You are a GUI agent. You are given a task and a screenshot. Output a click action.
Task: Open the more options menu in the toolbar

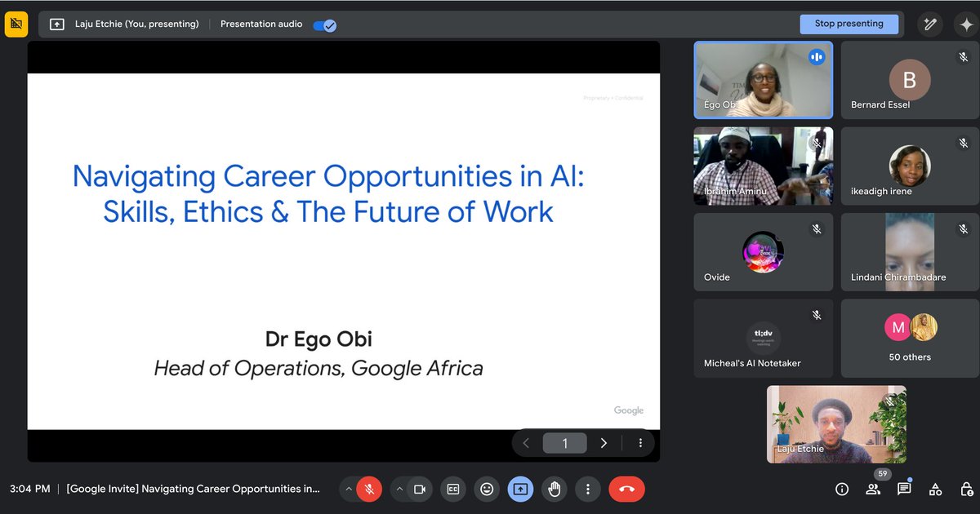(x=587, y=489)
